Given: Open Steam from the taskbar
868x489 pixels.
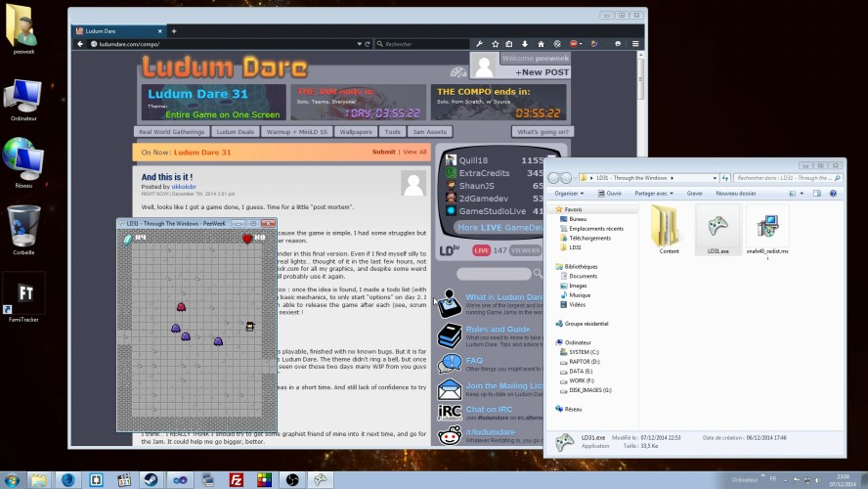Looking at the screenshot, I should tap(152, 479).
